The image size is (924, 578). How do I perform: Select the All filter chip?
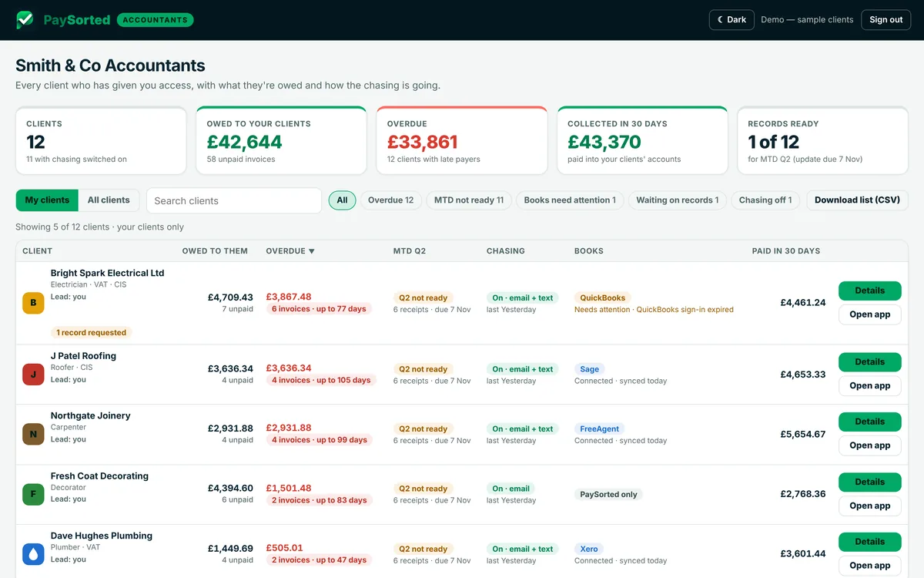(342, 200)
